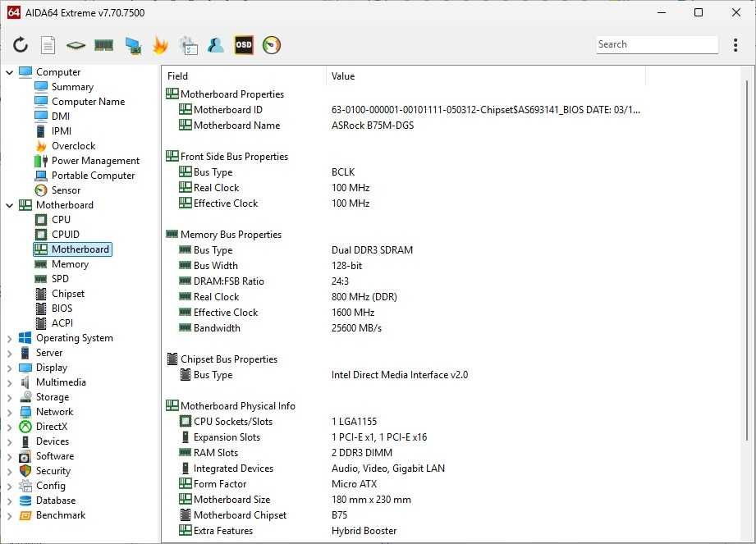The image size is (756, 544).
Task: Collapse the Motherboard tree node
Action: [9, 205]
